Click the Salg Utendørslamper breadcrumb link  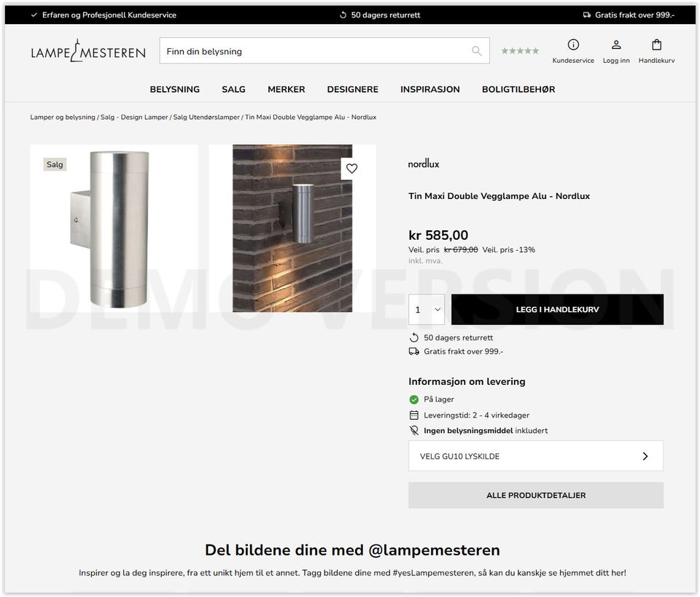coord(206,117)
